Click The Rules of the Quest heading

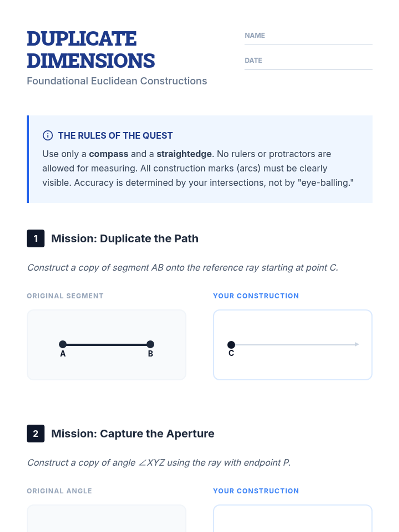coord(115,136)
